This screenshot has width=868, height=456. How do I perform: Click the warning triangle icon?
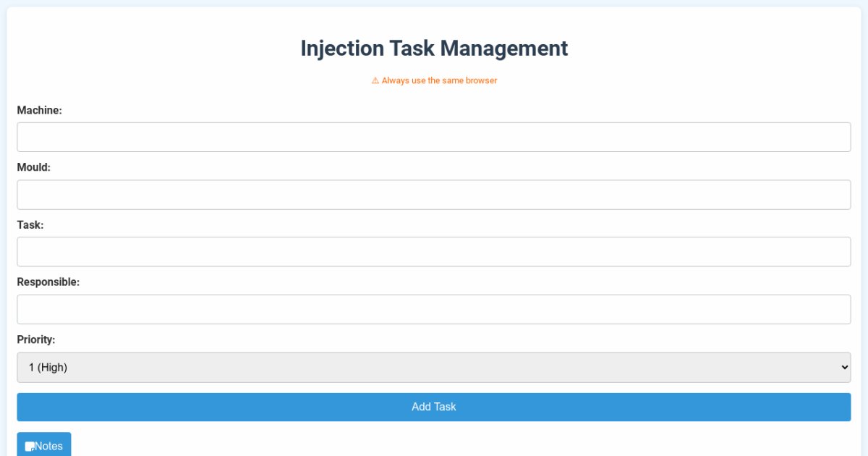[375, 81]
